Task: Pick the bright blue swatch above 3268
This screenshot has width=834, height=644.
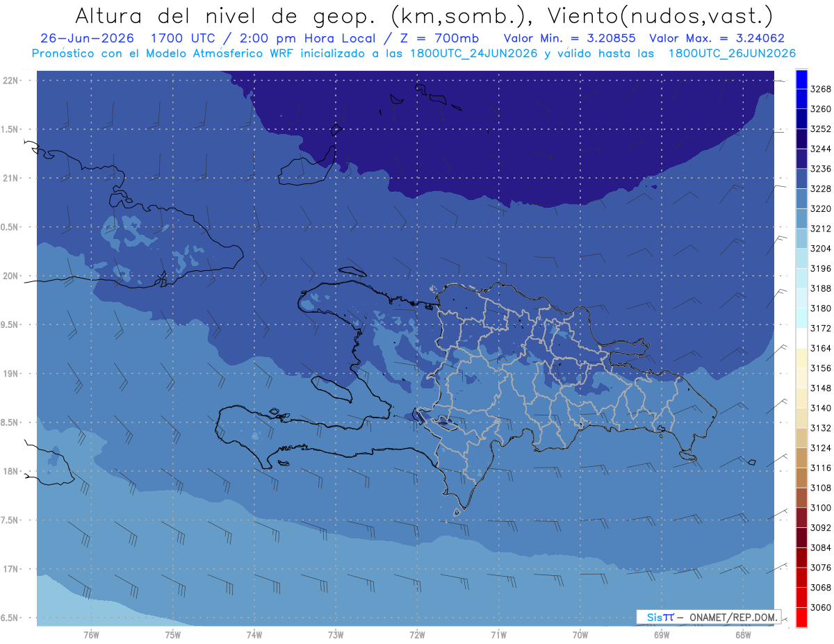Action: pos(801,79)
